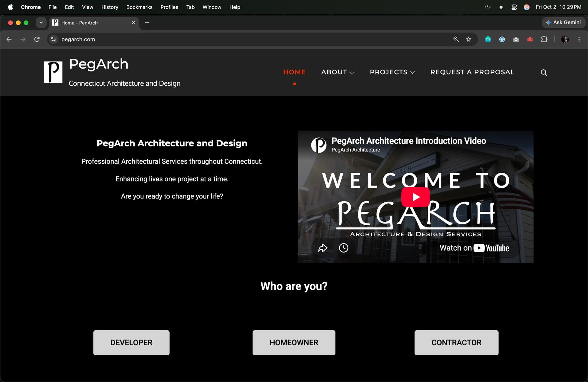This screenshot has height=382, width=588.
Task: Select the DEVELOPER button
Action: [131, 343]
